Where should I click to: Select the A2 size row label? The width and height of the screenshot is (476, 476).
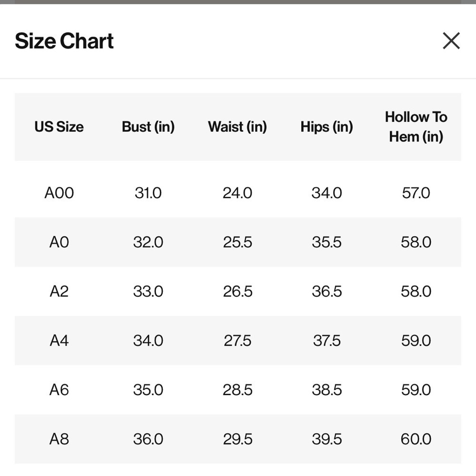coord(59,291)
